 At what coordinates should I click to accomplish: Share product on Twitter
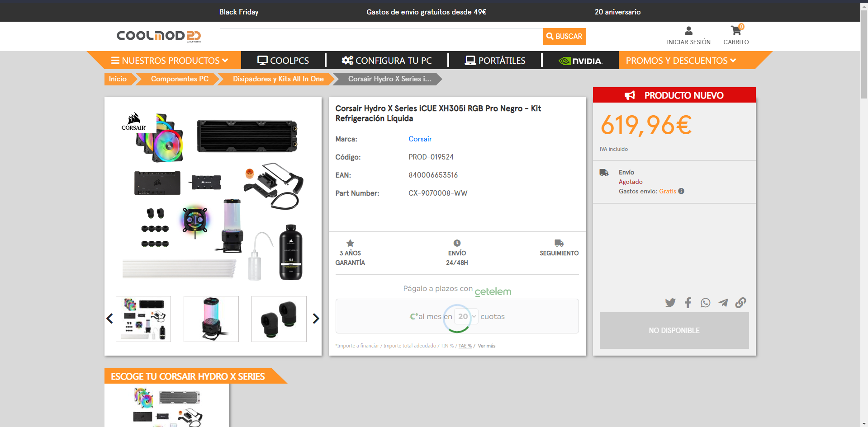(x=670, y=303)
